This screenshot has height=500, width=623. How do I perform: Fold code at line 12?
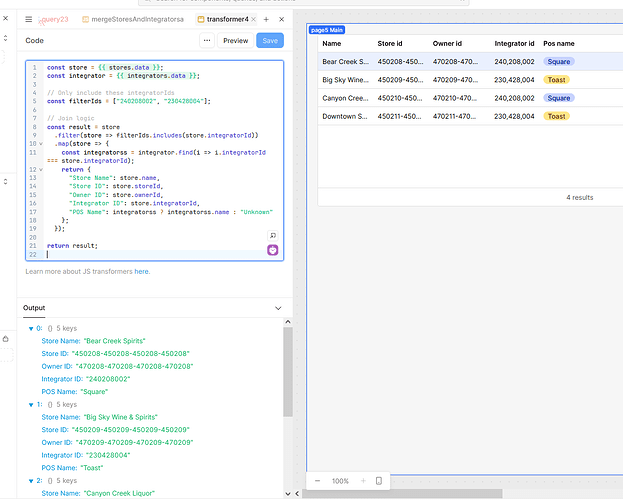(x=41, y=170)
